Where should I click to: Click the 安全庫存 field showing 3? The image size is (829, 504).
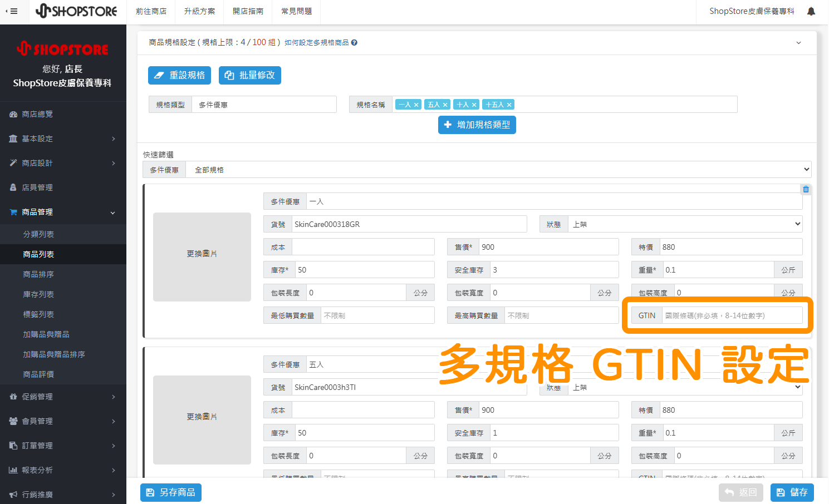click(x=555, y=270)
